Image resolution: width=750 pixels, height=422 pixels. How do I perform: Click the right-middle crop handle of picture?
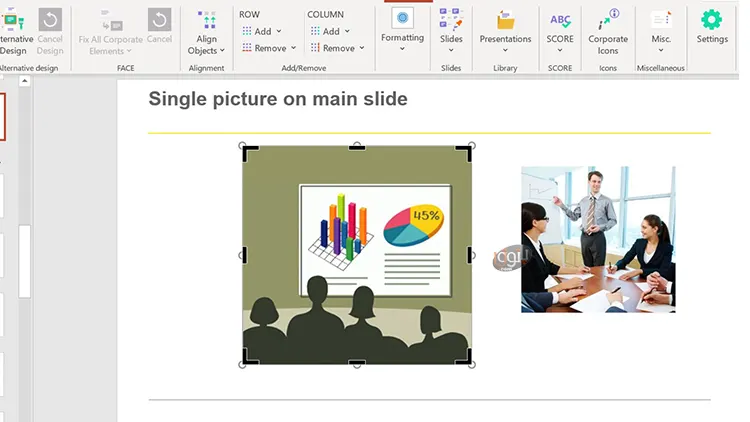click(471, 255)
